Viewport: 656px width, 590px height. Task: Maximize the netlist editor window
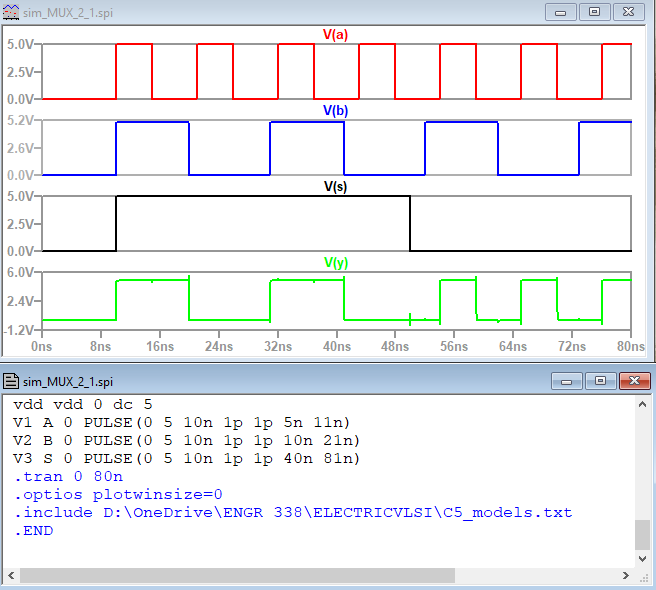coord(600,381)
